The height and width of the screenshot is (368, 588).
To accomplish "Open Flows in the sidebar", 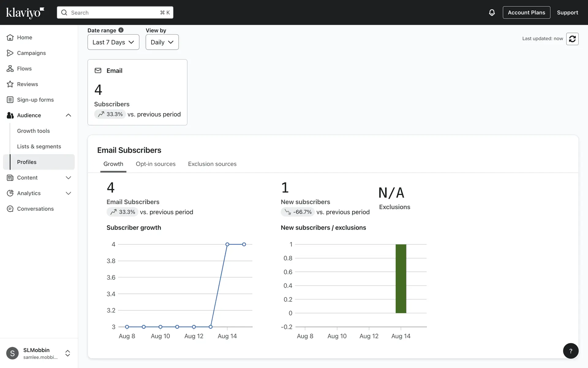I will coord(24,69).
